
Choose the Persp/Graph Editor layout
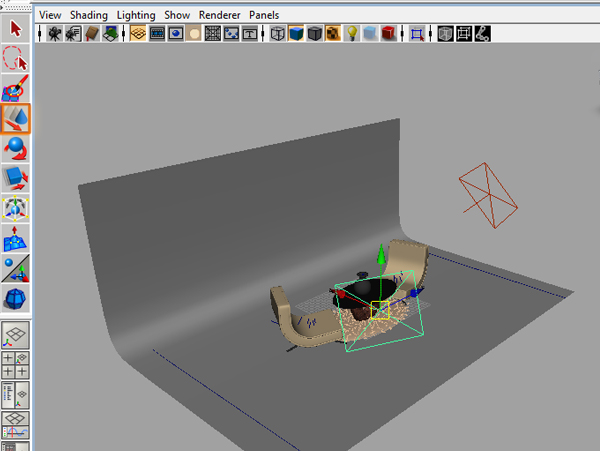pyautogui.click(x=16, y=425)
